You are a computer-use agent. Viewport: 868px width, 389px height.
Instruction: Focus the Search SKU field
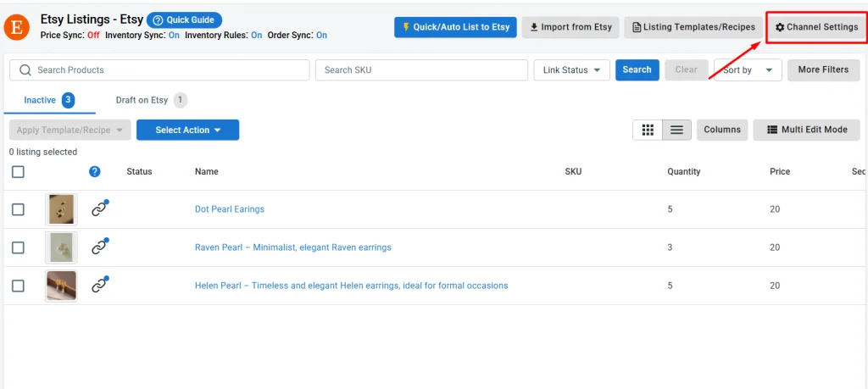(421, 70)
